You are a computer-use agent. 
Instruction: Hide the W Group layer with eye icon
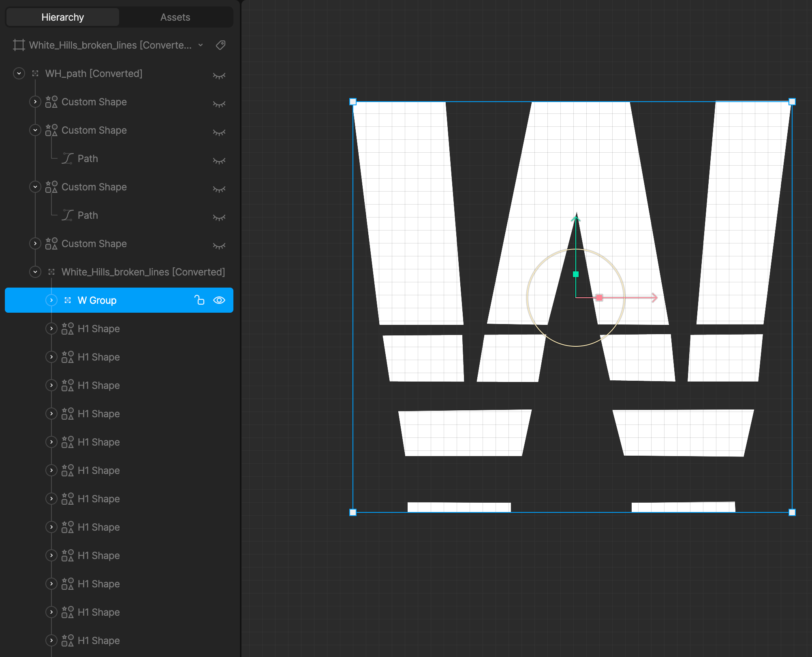click(x=219, y=300)
